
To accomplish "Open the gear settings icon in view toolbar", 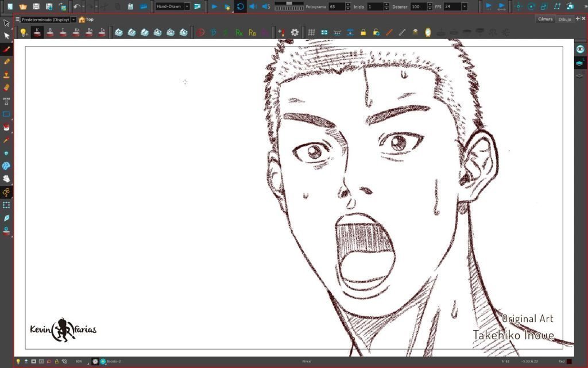I will coord(295,33).
